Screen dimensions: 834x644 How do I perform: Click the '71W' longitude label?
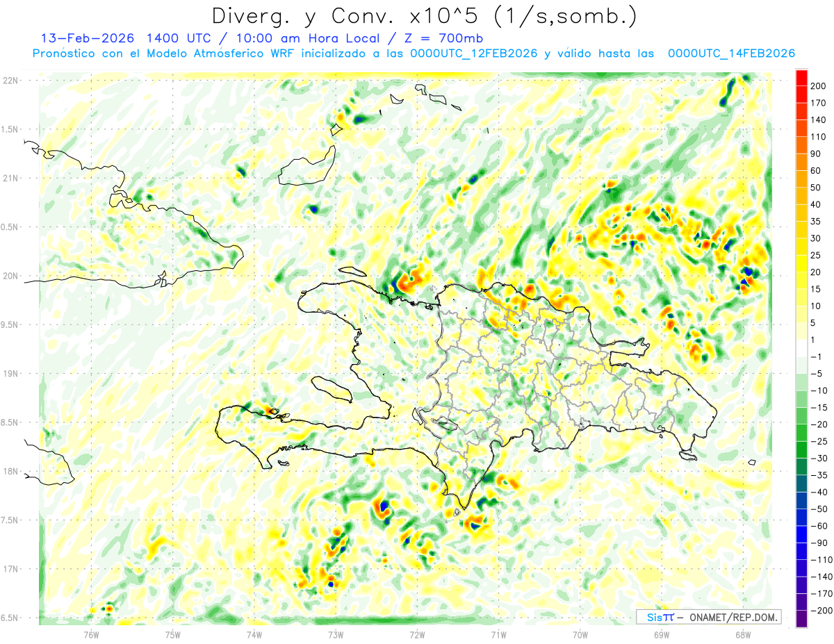(498, 634)
